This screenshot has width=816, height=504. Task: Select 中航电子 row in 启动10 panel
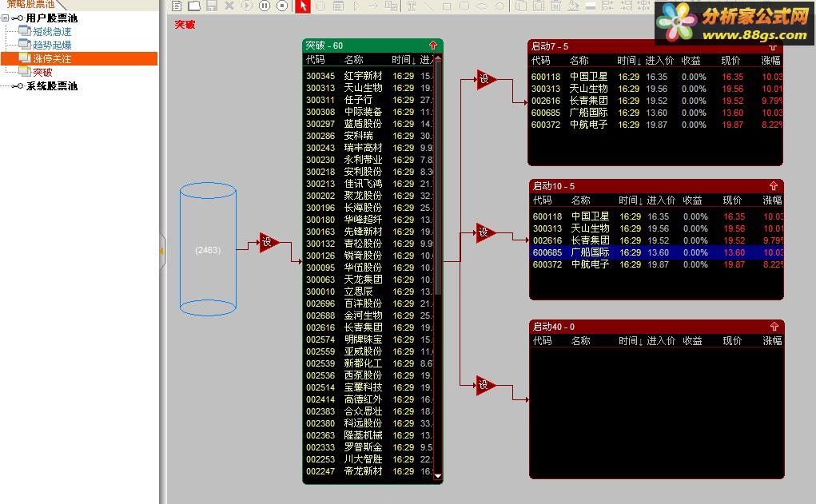(656, 264)
